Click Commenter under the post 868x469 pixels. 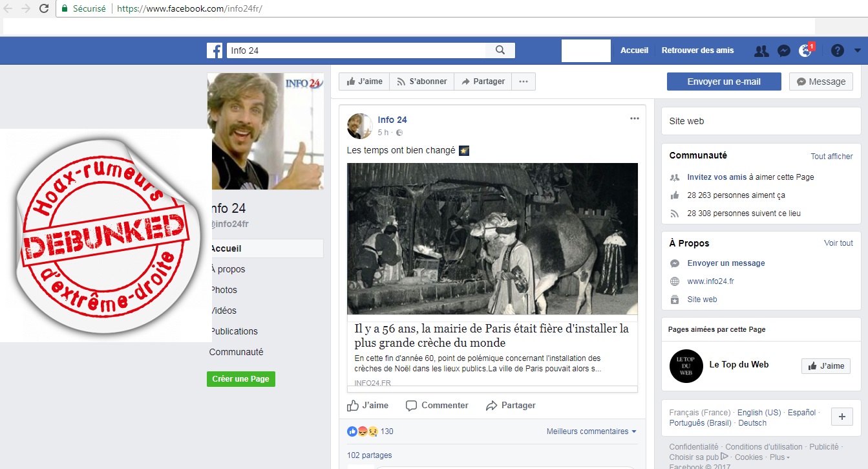click(437, 406)
